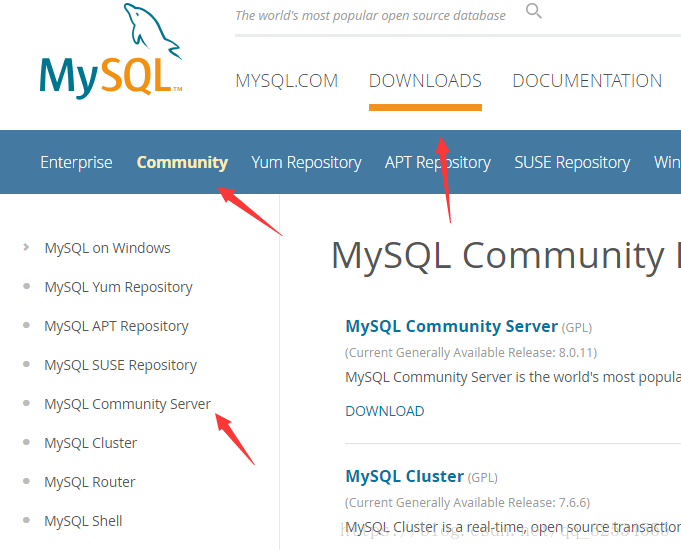Image resolution: width=681 pixels, height=550 pixels.
Task: Open Yum Repository in the blue bar
Action: coord(306,162)
